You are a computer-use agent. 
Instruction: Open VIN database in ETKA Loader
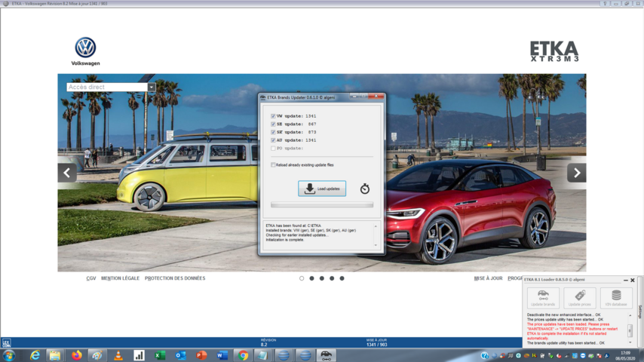616,298
